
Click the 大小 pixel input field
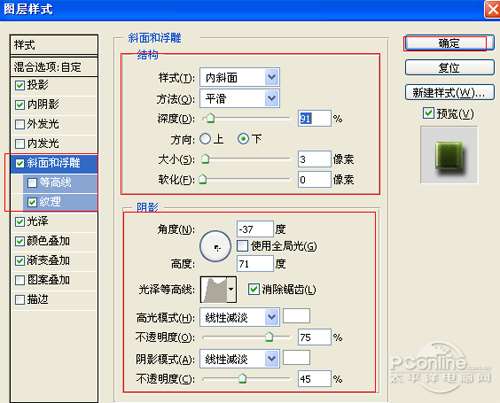tap(314, 159)
